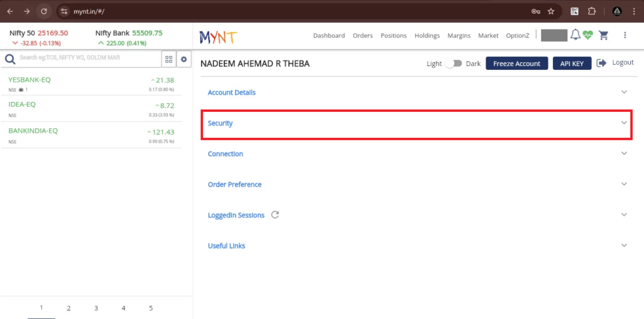Open the shopping cart icon
The height and width of the screenshot is (319, 644).
604,35
